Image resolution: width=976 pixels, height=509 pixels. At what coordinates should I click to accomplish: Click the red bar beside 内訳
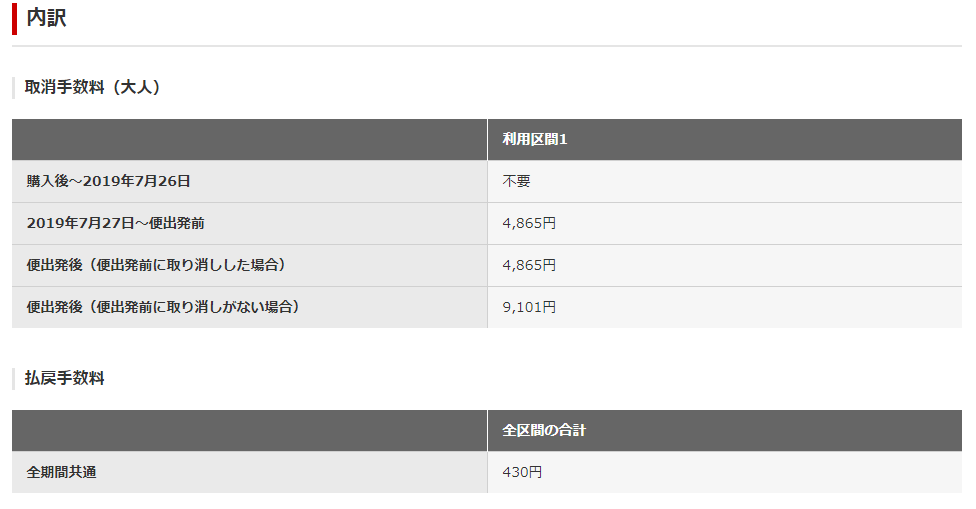[x=14, y=18]
